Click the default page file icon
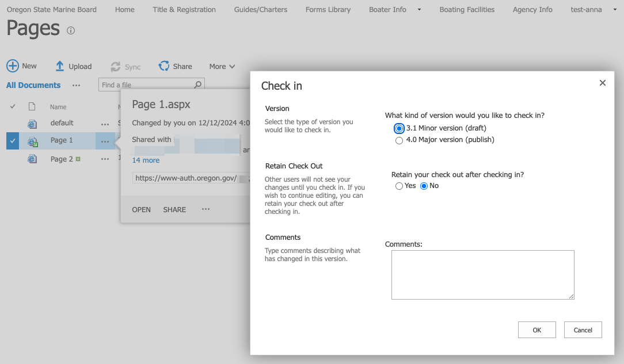 32,124
